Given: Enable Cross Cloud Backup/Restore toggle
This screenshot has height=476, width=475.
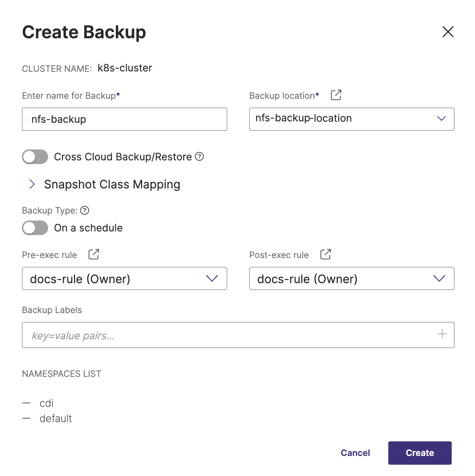Looking at the screenshot, I should click(35, 157).
